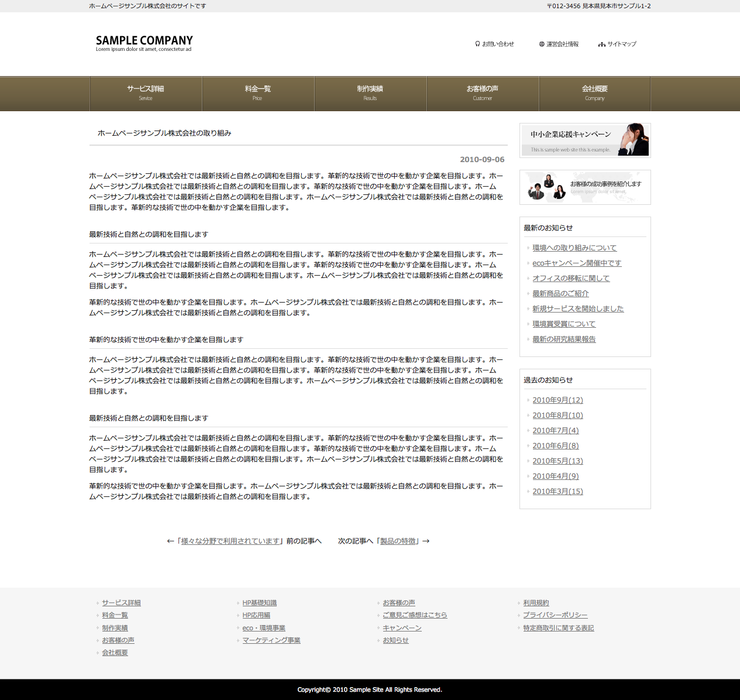View the 2010年9月(12) archive
Screen dimensions: 740x700
pyautogui.click(x=557, y=400)
